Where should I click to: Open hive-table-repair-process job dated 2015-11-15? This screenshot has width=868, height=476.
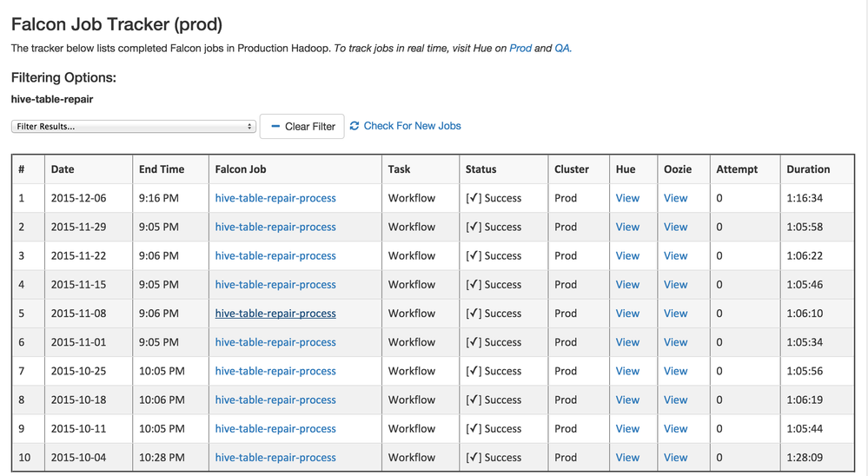[275, 285]
